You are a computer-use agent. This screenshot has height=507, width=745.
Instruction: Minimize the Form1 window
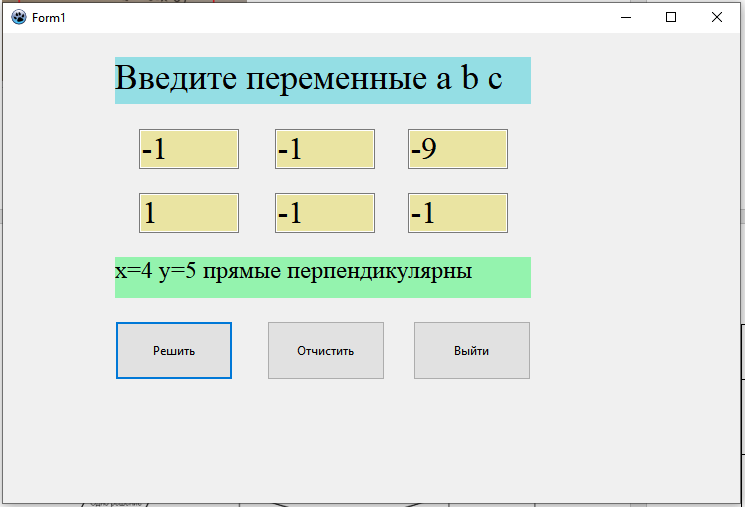[626, 18]
